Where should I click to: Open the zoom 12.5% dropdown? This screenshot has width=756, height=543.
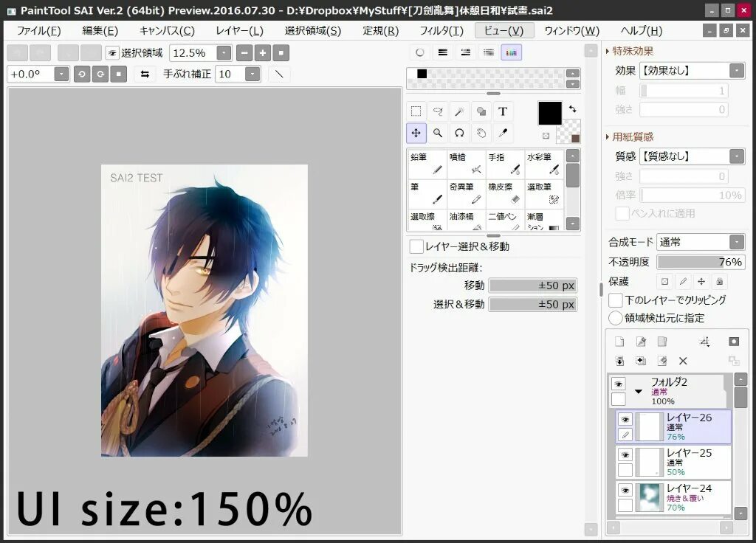tap(224, 52)
